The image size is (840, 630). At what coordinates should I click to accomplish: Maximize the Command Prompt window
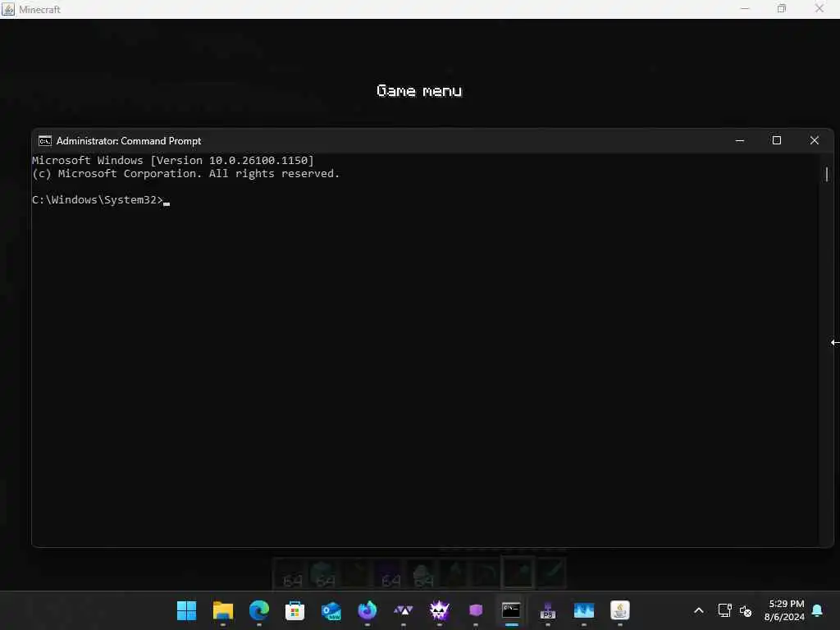coord(777,141)
